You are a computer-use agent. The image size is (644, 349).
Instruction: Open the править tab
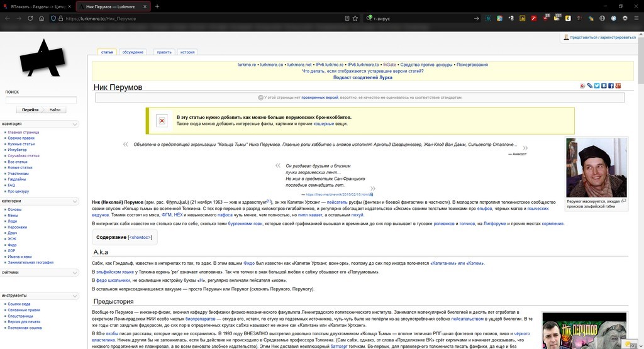tap(164, 52)
